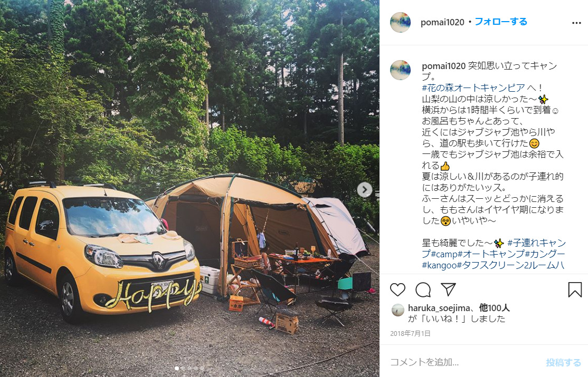Submit comment with 投稿する button

[x=563, y=362]
